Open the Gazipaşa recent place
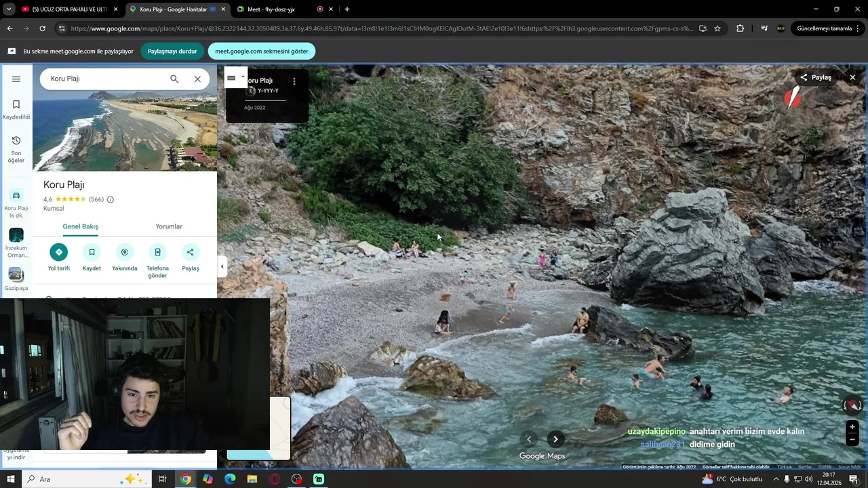The image size is (868, 488). [x=16, y=280]
